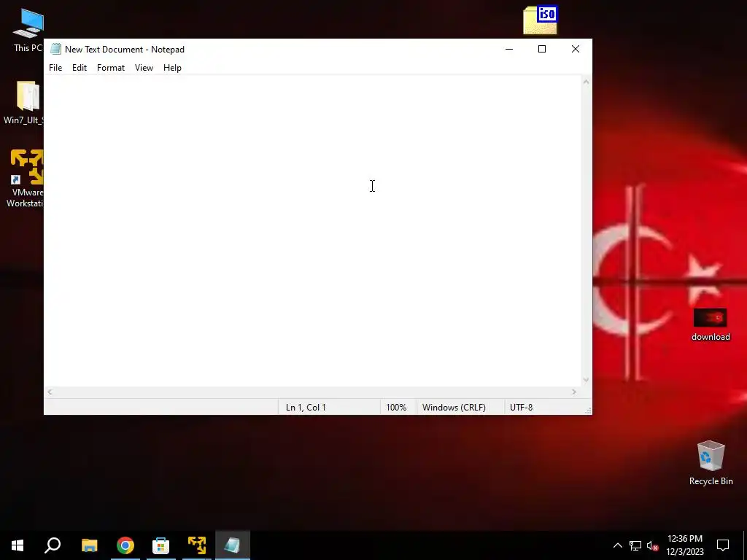
Task: Open the View menu
Action: (x=144, y=68)
